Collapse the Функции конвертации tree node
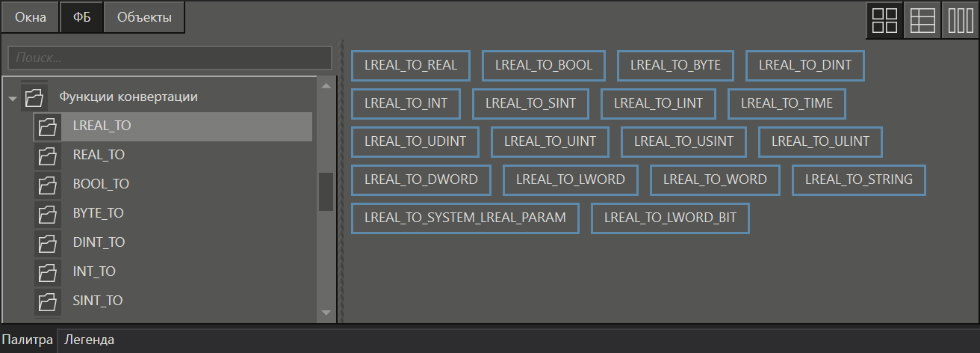Image resolution: width=980 pixels, height=353 pixels. click(13, 98)
